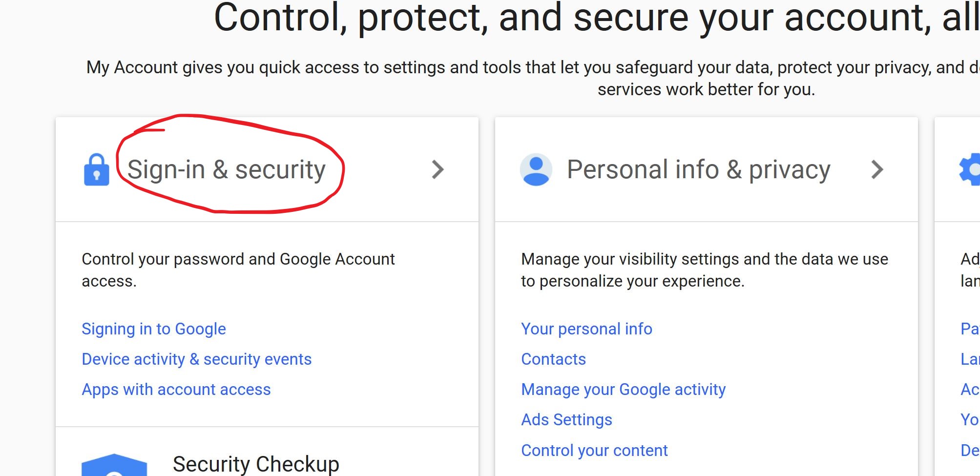The height and width of the screenshot is (476, 980).
Task: Click the Security Checkup shield icon
Action: (114, 465)
